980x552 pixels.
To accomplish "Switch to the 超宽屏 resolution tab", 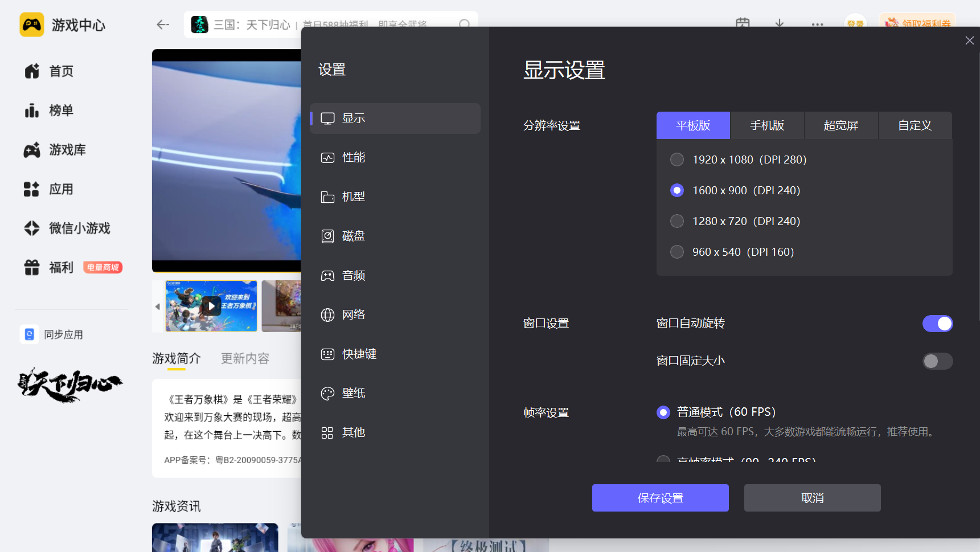I will (x=840, y=126).
